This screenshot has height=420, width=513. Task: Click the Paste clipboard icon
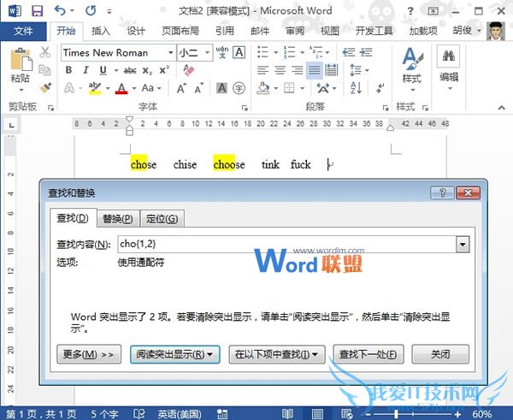(21, 60)
